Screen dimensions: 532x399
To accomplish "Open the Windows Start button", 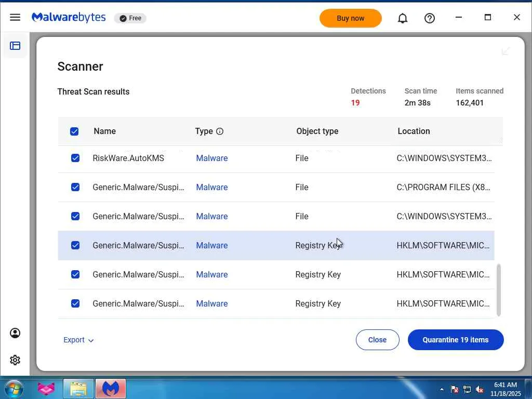I will pyautogui.click(x=14, y=389).
